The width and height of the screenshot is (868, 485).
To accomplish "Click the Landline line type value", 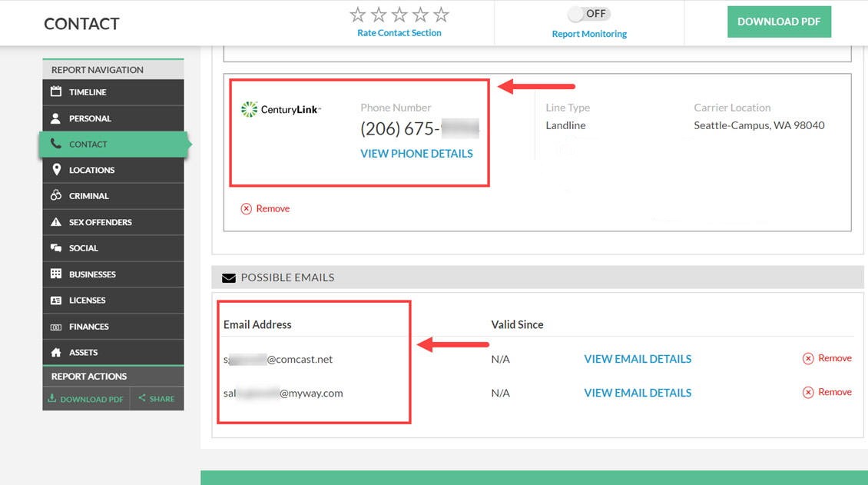I will tap(565, 125).
